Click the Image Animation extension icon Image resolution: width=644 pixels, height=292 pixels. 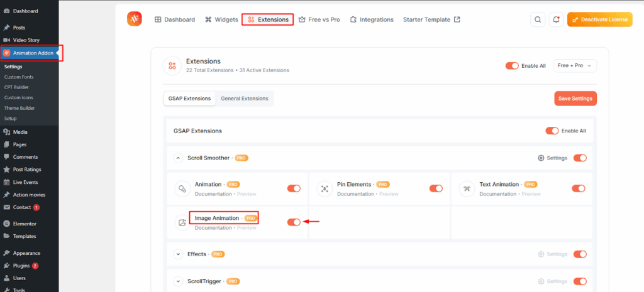click(182, 222)
